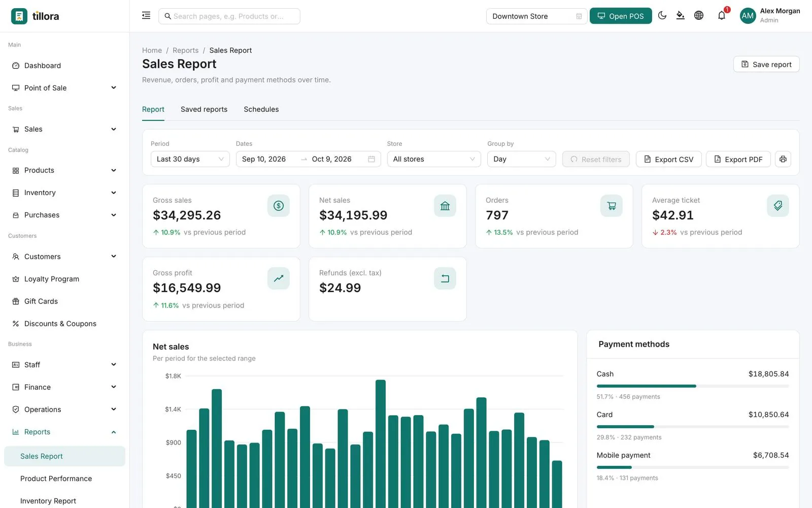Open Dashboard in the sidebar

(64, 66)
